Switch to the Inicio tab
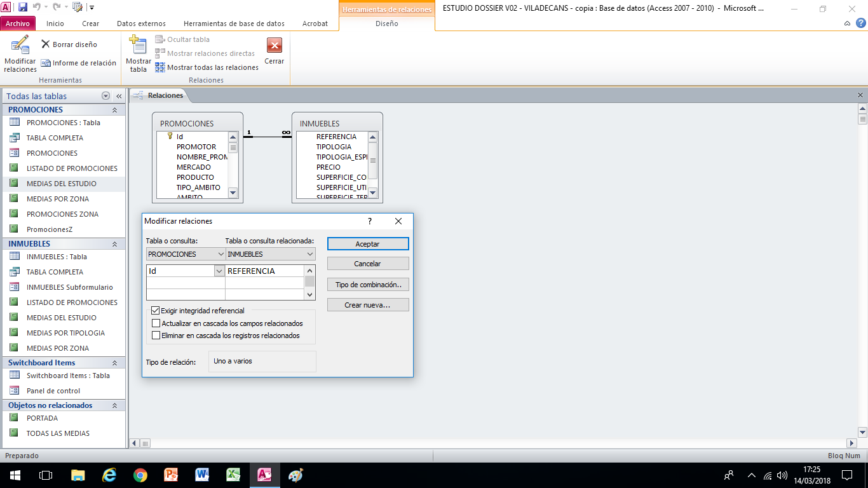The width and height of the screenshot is (868, 488). click(55, 24)
